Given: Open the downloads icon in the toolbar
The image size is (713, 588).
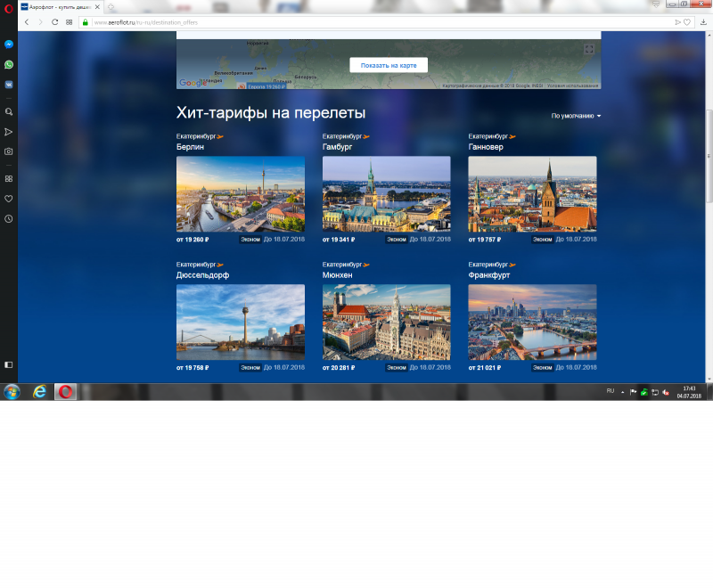Looking at the screenshot, I should (703, 21).
